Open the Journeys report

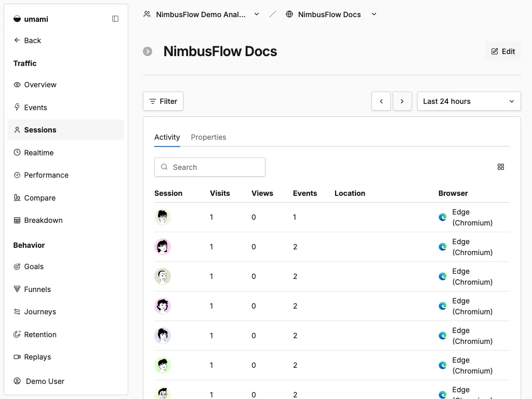[66, 312]
